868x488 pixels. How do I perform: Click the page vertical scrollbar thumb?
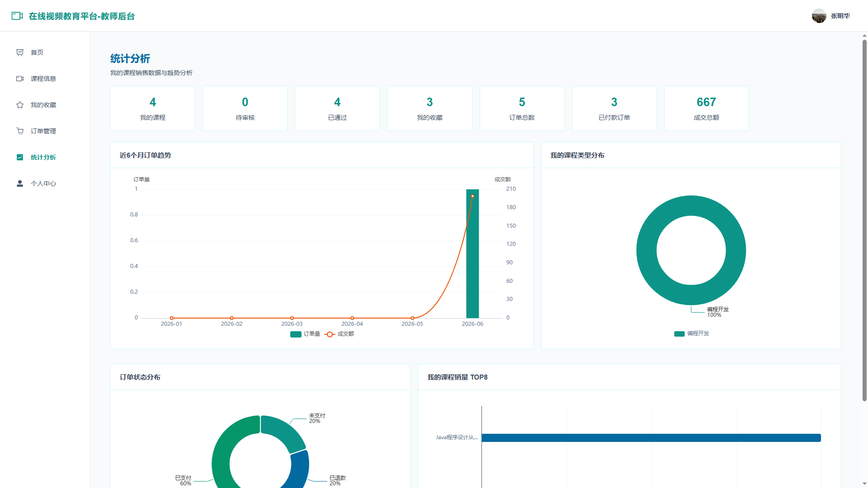click(x=864, y=220)
